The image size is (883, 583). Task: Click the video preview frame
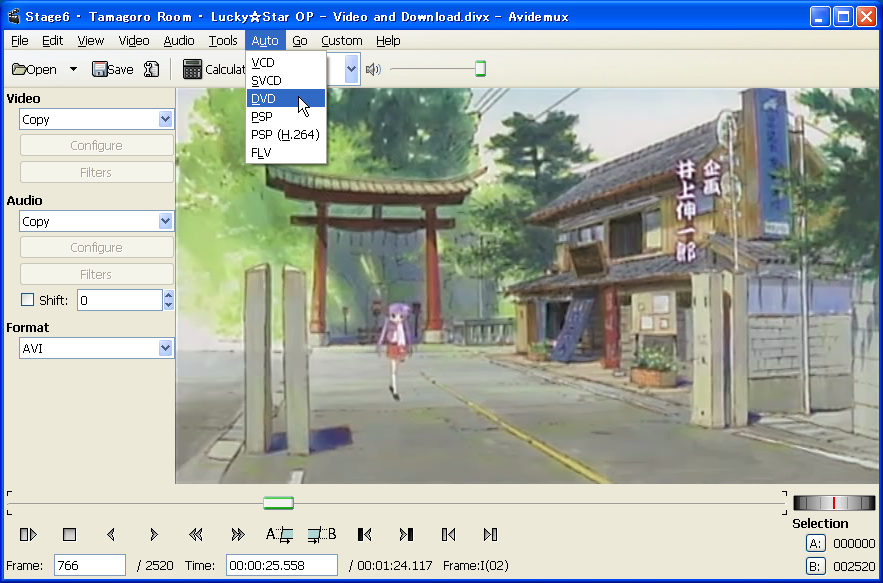pyautogui.click(x=527, y=286)
